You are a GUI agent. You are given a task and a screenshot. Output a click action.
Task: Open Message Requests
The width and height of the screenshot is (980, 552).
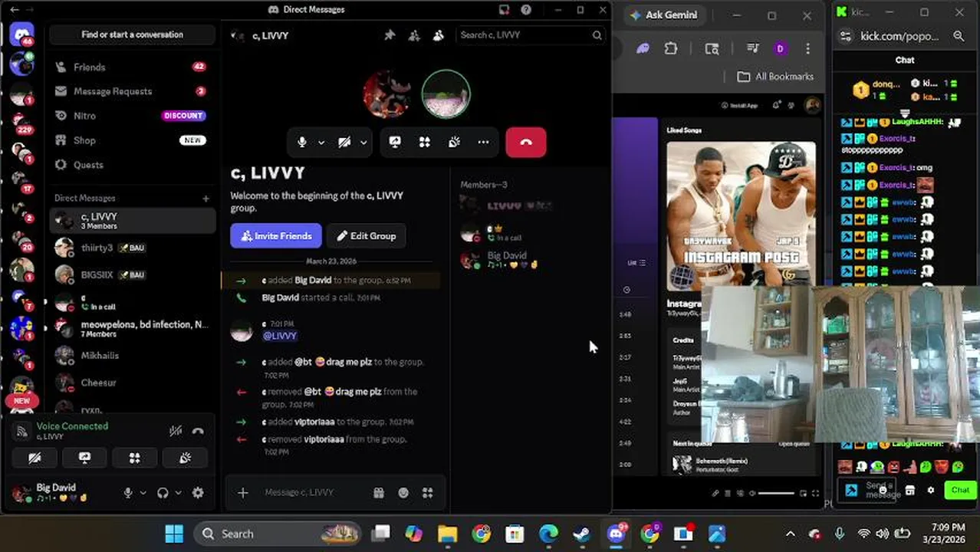click(131, 91)
